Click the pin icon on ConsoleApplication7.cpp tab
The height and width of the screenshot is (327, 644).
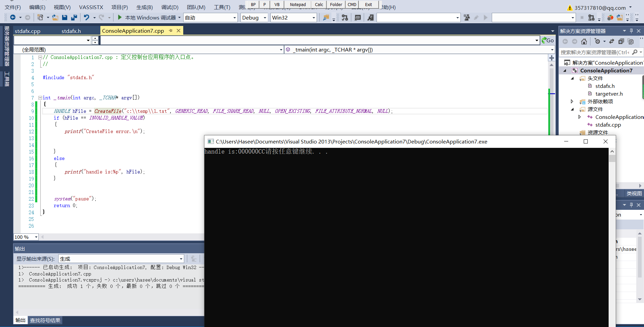tap(171, 31)
